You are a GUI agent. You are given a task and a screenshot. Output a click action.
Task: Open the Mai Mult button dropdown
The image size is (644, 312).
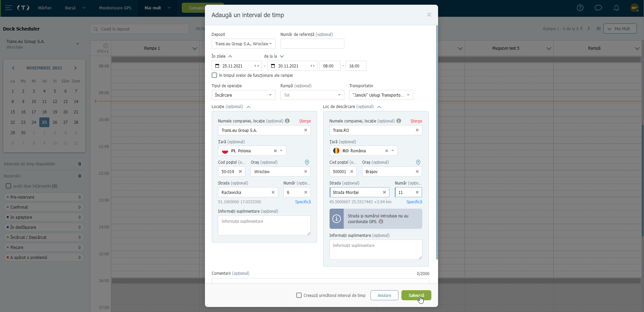pos(620,29)
